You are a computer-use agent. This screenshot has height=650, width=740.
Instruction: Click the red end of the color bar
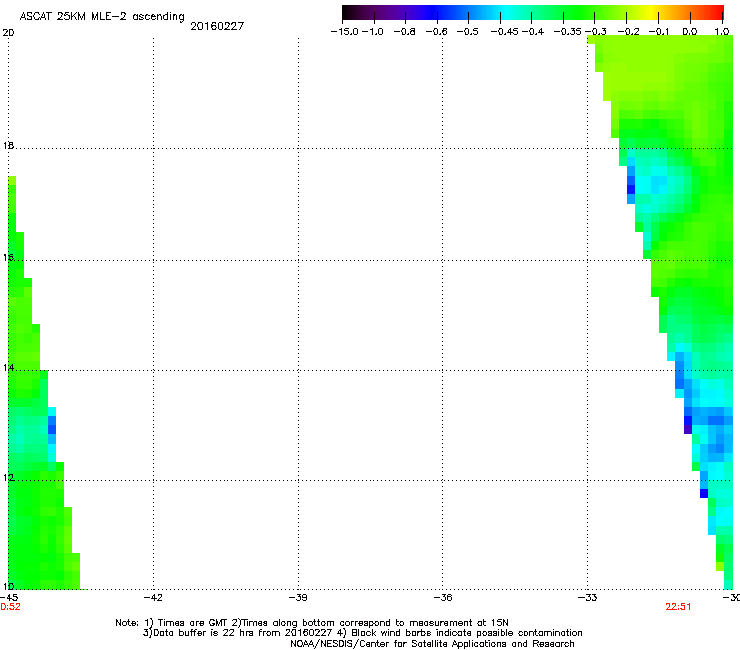pos(717,12)
